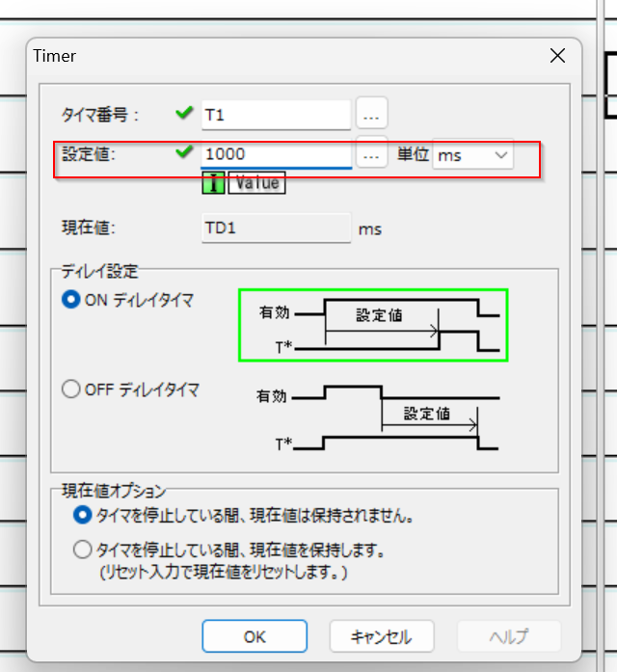
Task: Click the OK button
Action: point(255,636)
